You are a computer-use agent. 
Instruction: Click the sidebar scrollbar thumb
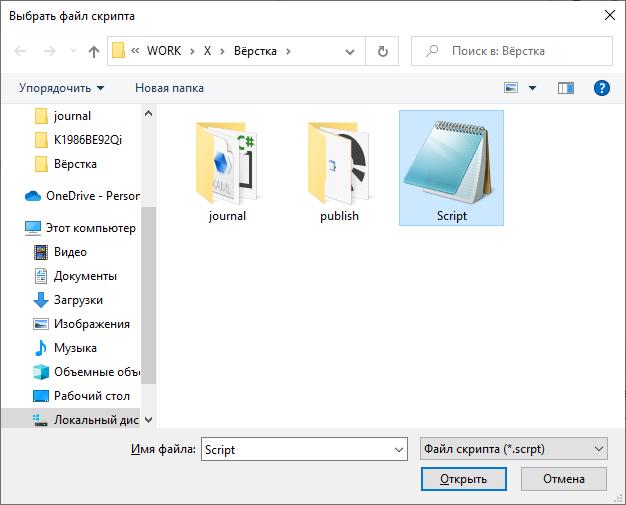[149, 295]
